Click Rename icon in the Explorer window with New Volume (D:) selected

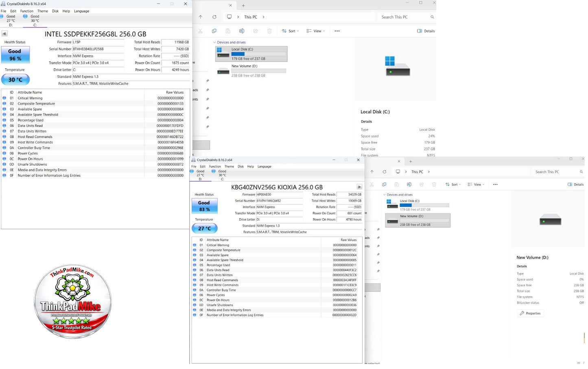click(x=409, y=184)
